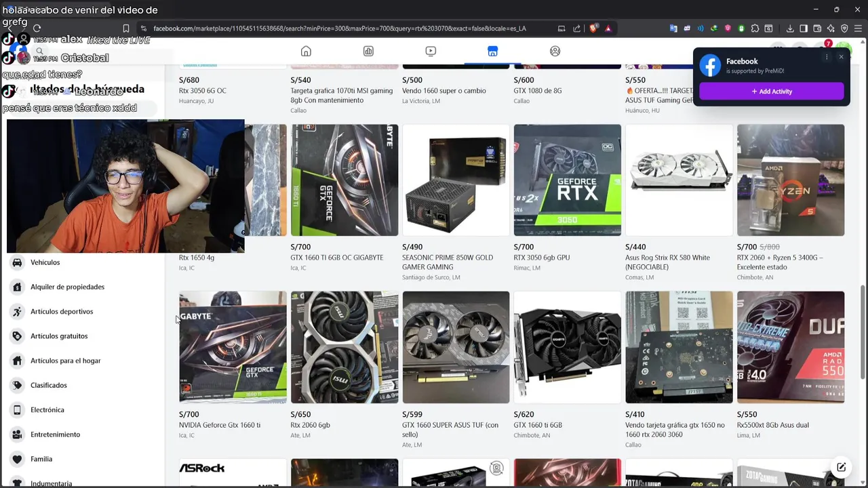Click listing title 'GTX 1080 de 8G'

pyautogui.click(x=538, y=91)
